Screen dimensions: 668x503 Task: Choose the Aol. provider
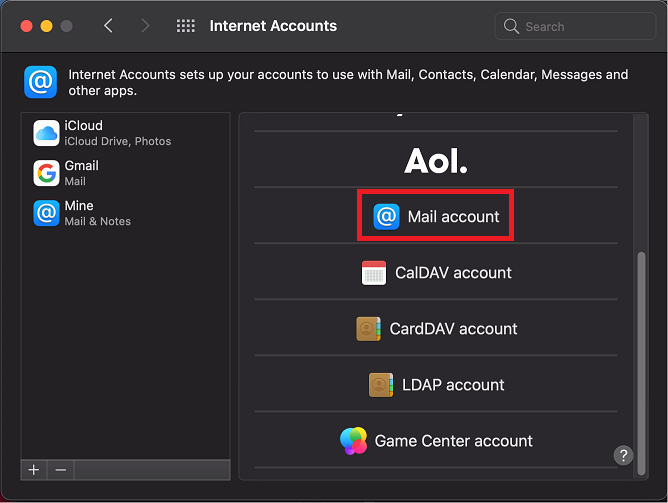click(436, 161)
